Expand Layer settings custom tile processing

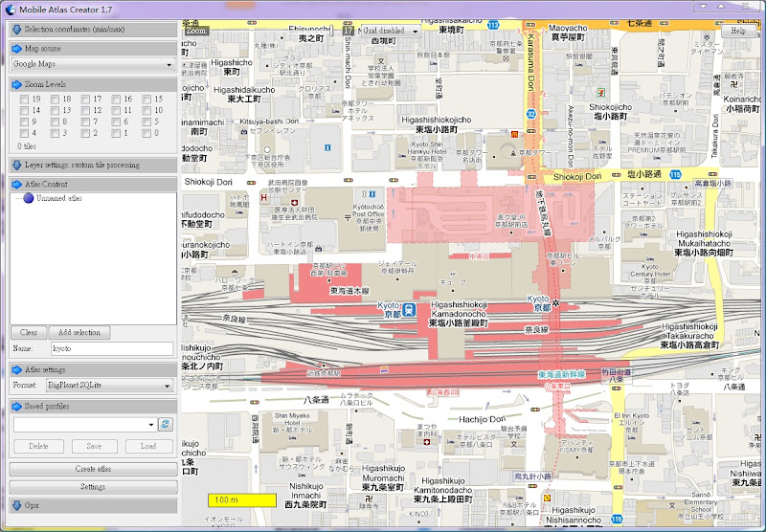pos(17,165)
